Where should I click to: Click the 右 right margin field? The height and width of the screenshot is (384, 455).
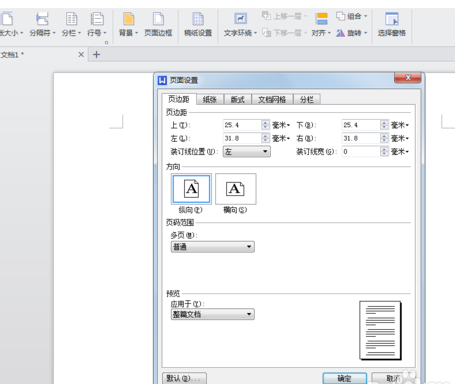pyautogui.click(x=361, y=138)
